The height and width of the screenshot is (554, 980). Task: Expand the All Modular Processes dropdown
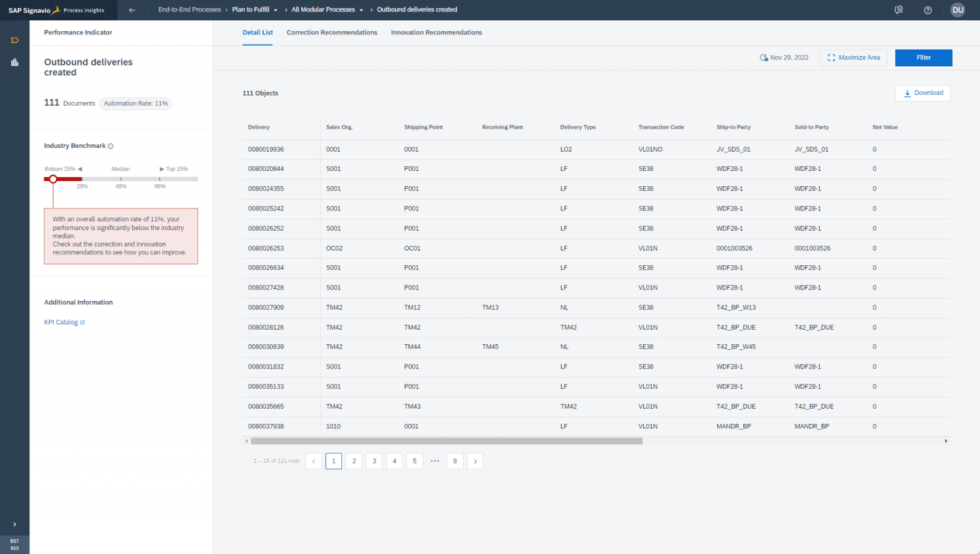click(361, 10)
